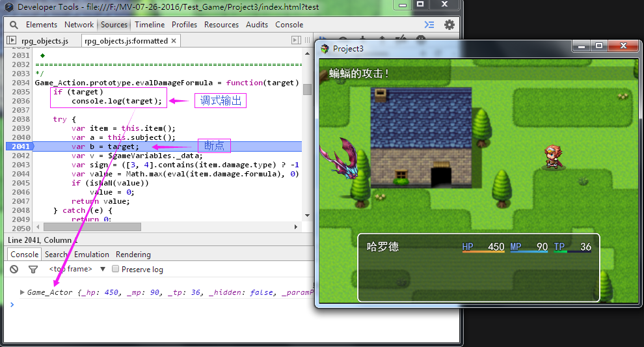This screenshot has height=347, width=644.
Task: Open the top Console panel tab
Action: pyautogui.click(x=289, y=25)
